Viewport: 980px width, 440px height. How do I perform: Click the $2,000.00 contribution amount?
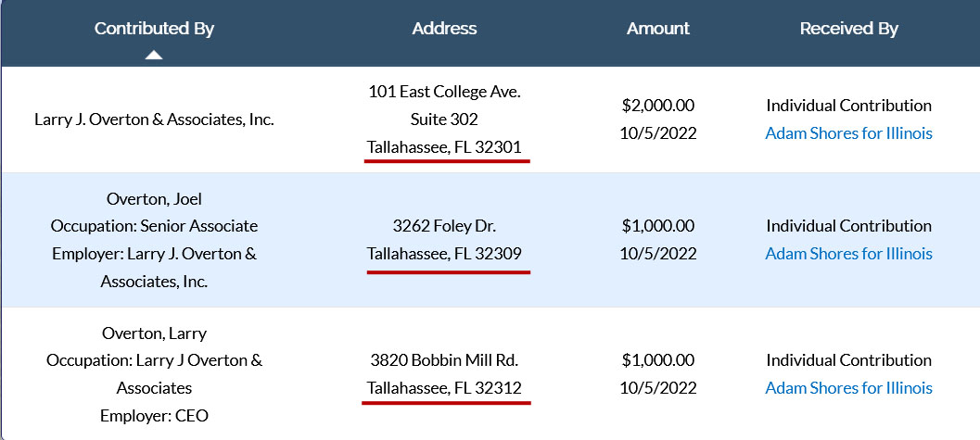coord(658,106)
